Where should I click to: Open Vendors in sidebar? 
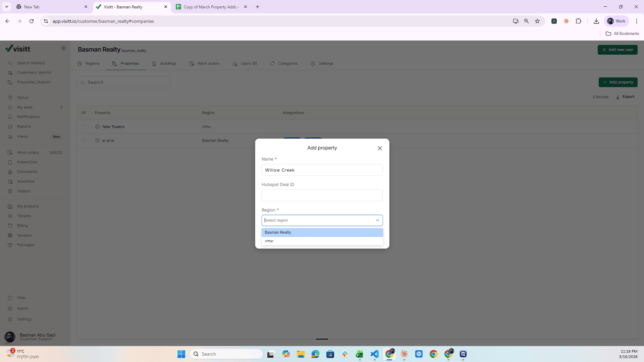click(x=24, y=235)
